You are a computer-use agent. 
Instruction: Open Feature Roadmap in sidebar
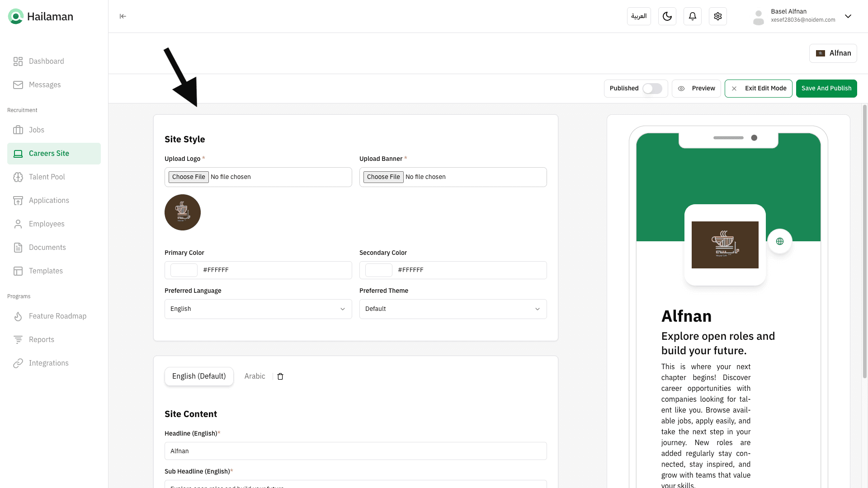(x=57, y=316)
